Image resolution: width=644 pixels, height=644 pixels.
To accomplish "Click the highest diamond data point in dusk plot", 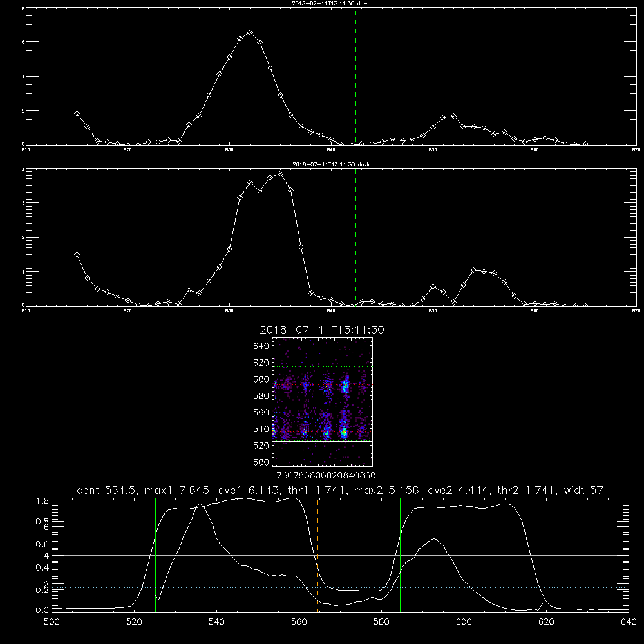I will (281, 174).
